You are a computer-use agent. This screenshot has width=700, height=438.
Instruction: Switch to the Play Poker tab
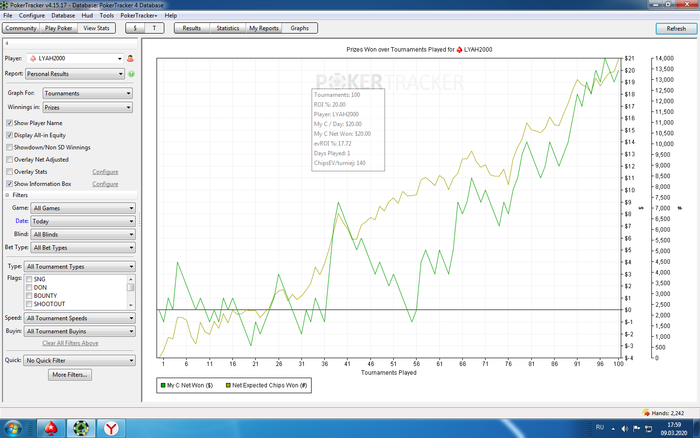58,28
